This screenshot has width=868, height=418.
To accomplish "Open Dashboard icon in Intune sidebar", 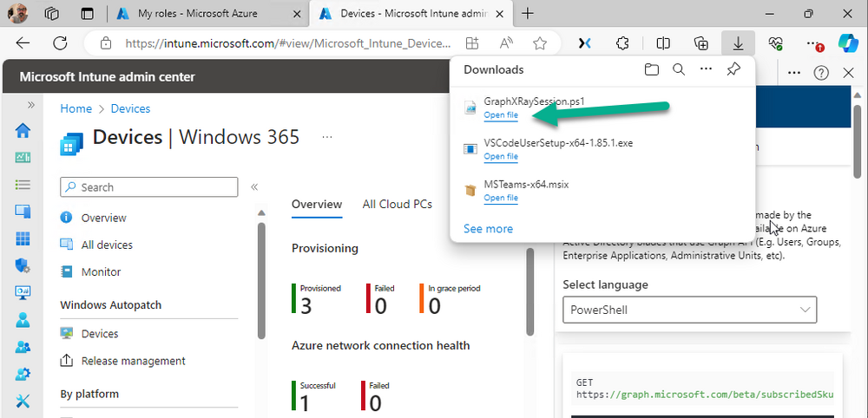I will (x=23, y=158).
